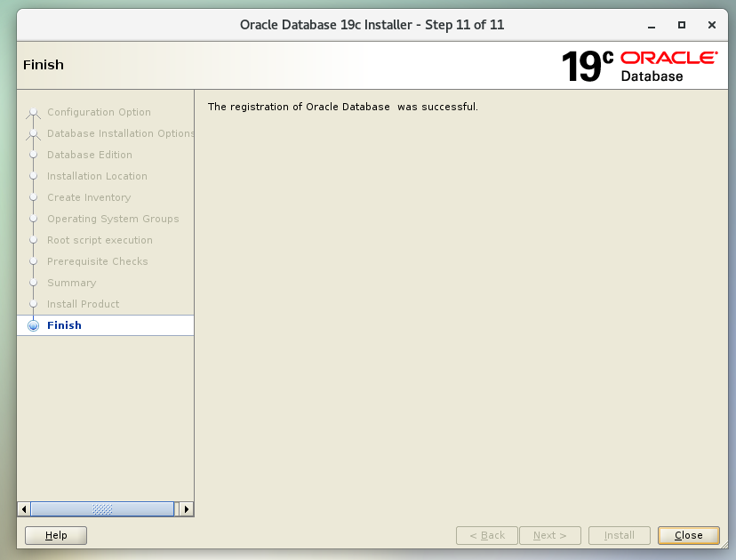Click the Close button to exit installer
The height and width of the screenshot is (560, 736).
click(688, 535)
